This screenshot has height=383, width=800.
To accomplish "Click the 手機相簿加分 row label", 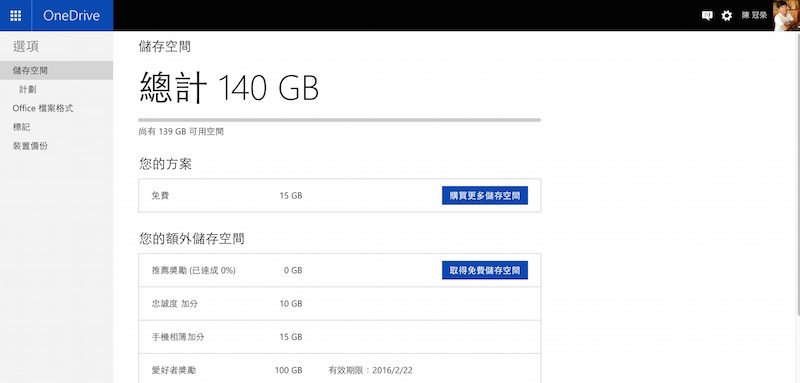I will pos(178,337).
